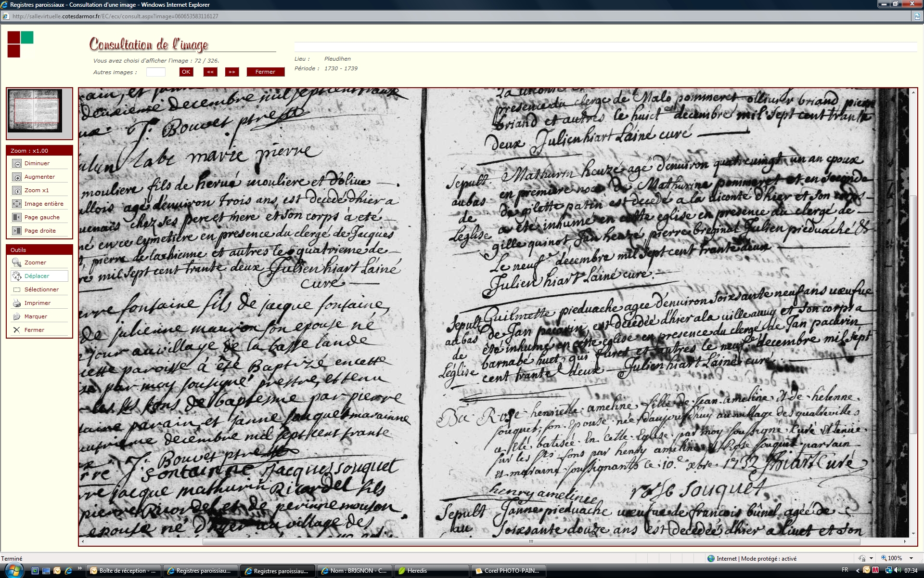924x578 pixels.
Task: Mark the image with Marquer tool
Action: 17,317
